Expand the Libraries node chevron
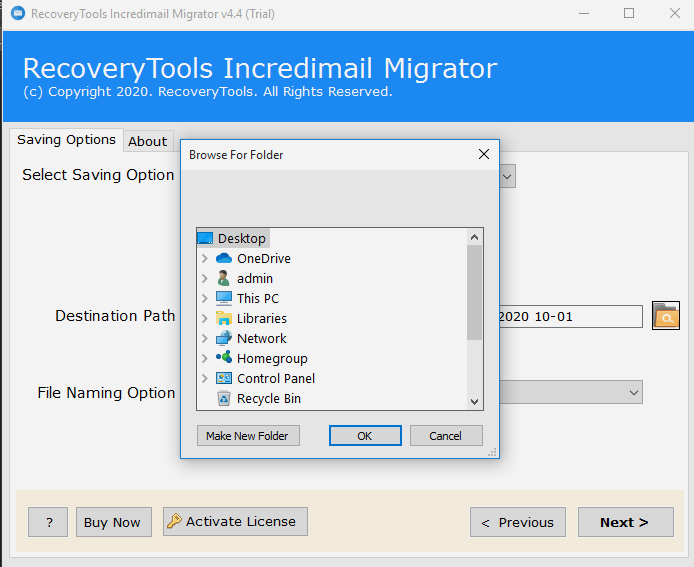694x567 pixels. 205,318
